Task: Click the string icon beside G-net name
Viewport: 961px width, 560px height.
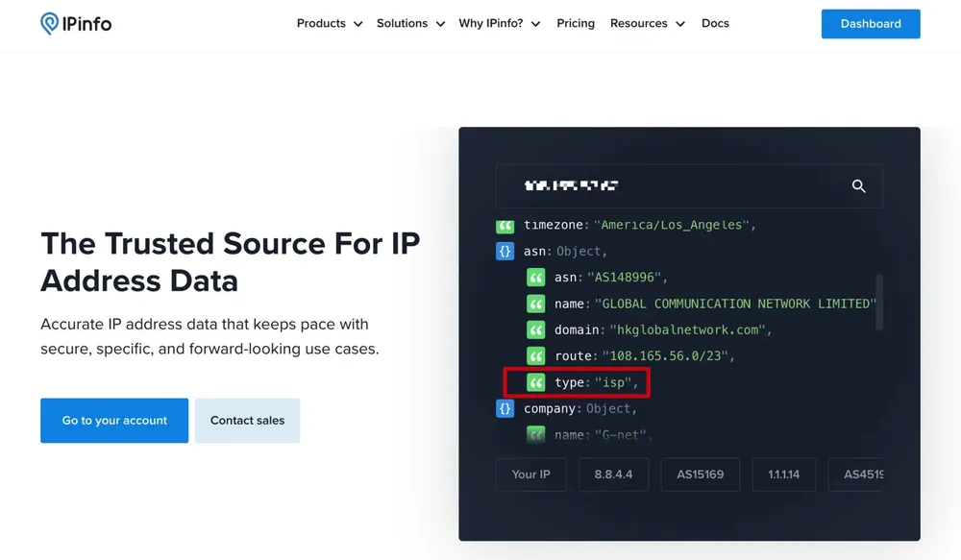Action: coord(535,434)
